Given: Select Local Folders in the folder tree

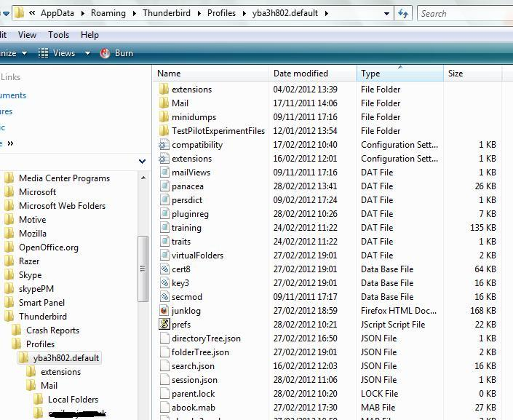Looking at the screenshot, I should pyautogui.click(x=73, y=400).
